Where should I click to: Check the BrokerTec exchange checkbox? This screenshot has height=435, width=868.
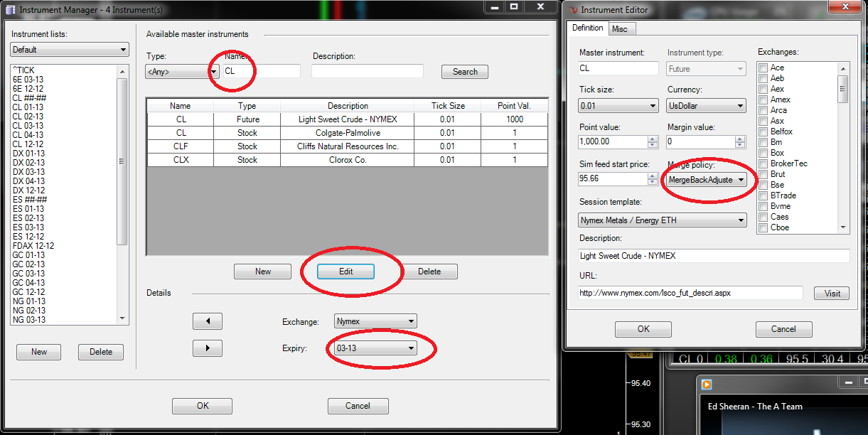click(x=763, y=163)
